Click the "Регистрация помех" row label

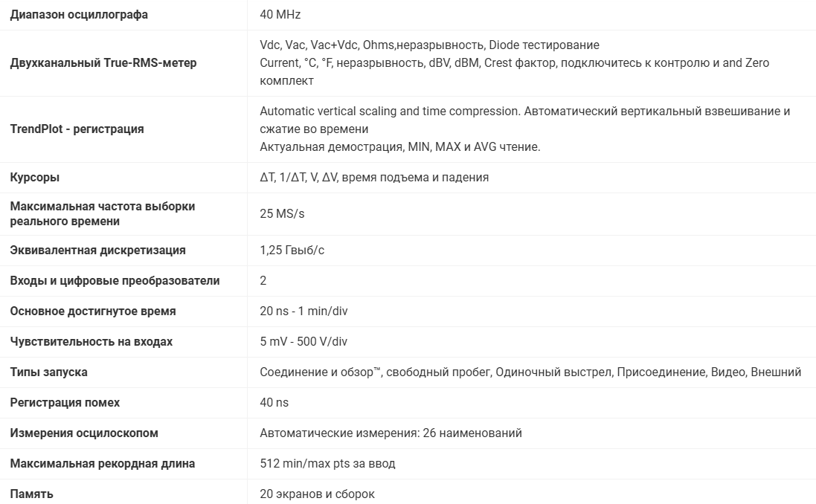pyautogui.click(x=65, y=403)
